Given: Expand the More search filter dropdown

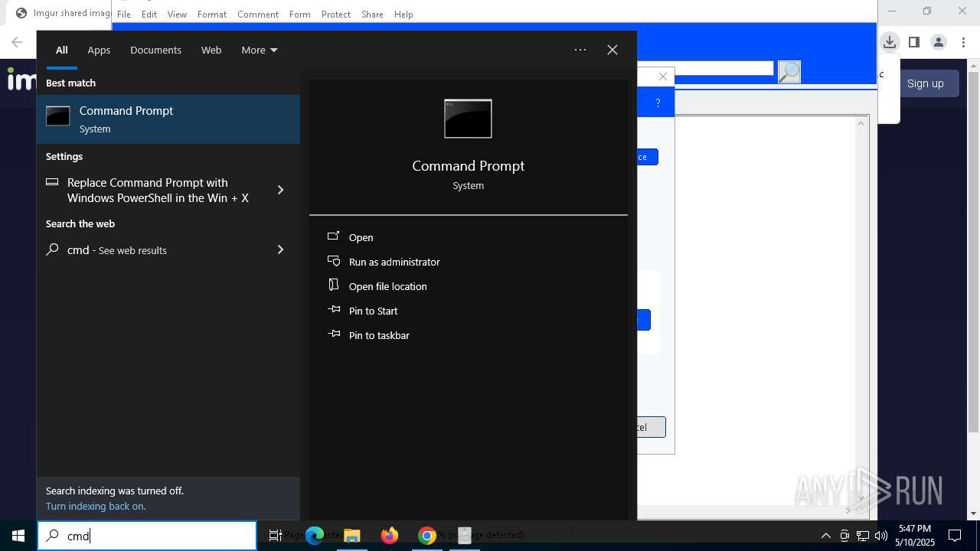Looking at the screenshot, I should (x=260, y=50).
